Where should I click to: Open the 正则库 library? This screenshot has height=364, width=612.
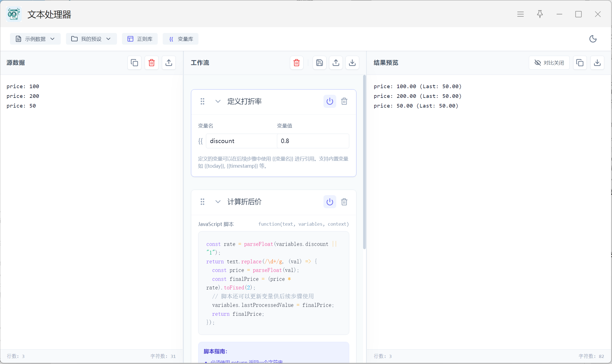(x=140, y=39)
